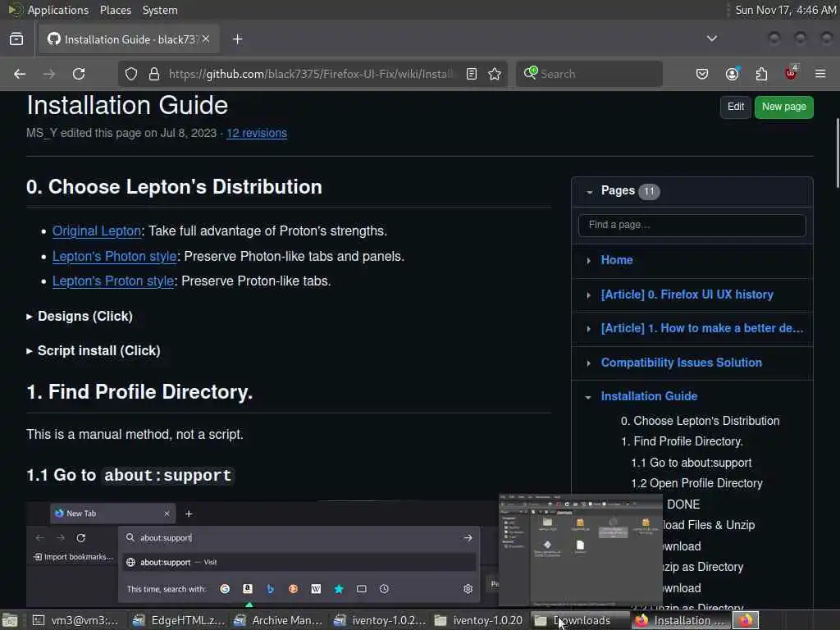Expand the Home page outline arrow
This screenshot has height=630, width=840.
click(588, 260)
